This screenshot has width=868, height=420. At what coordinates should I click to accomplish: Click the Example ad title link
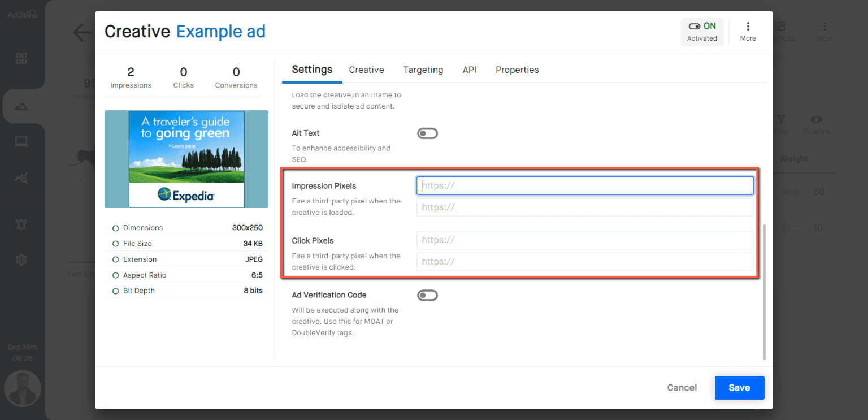221,32
